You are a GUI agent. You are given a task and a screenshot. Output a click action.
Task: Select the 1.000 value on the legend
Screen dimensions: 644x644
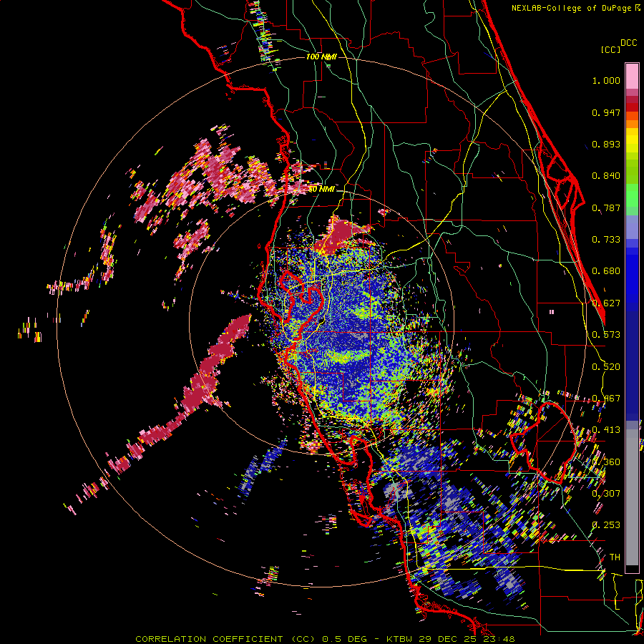pyautogui.click(x=606, y=80)
